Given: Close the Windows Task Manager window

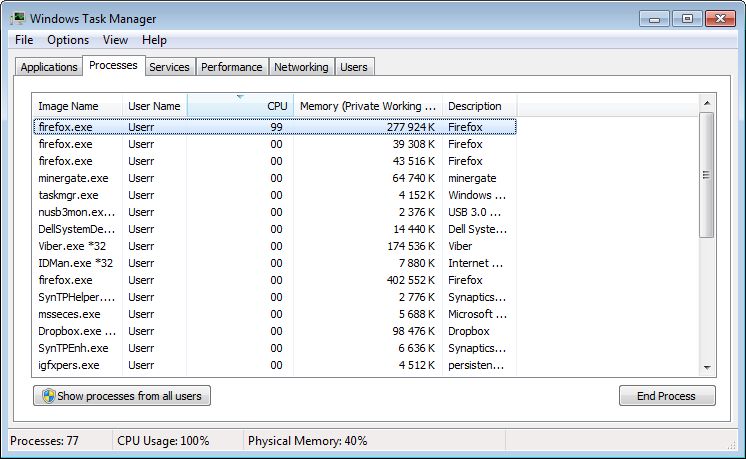Looking at the screenshot, I should coord(720,19).
